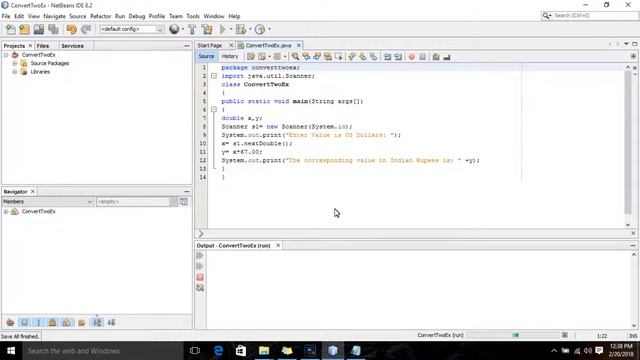Click the Find Selection magnifier icon
640x360 pixels.
295,57
